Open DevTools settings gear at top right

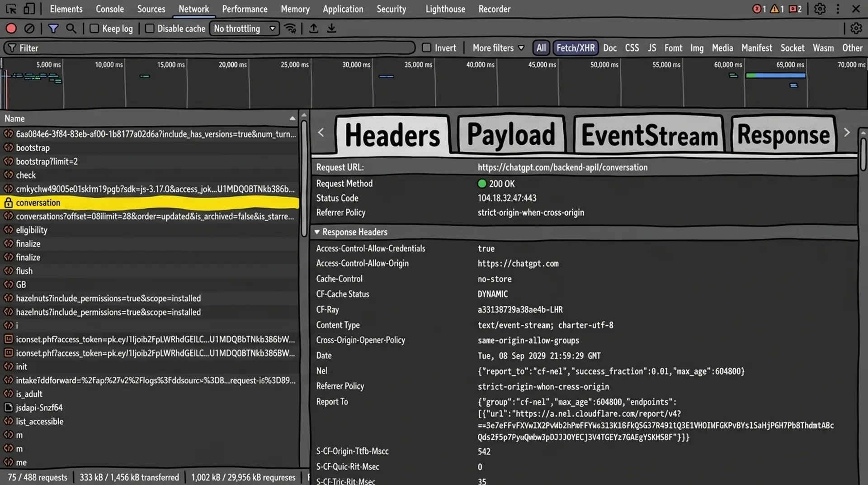tap(820, 9)
